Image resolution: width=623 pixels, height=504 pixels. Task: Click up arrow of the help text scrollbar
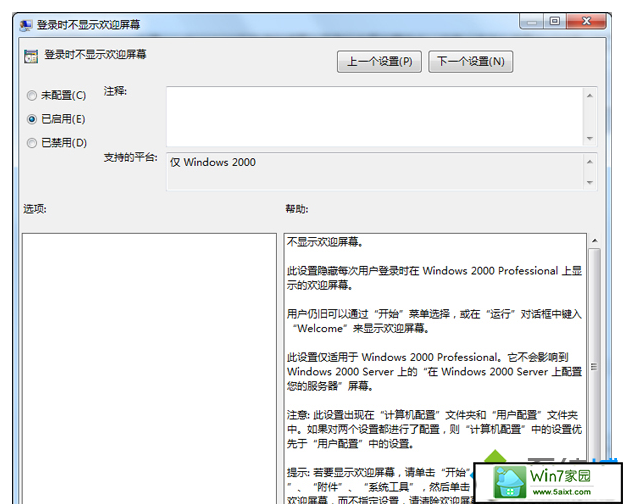[594, 240]
